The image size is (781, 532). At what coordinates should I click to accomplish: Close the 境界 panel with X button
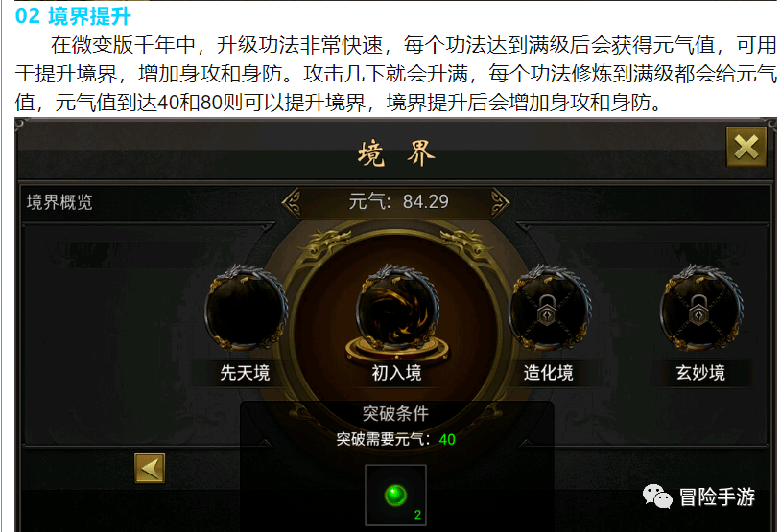coord(746,147)
